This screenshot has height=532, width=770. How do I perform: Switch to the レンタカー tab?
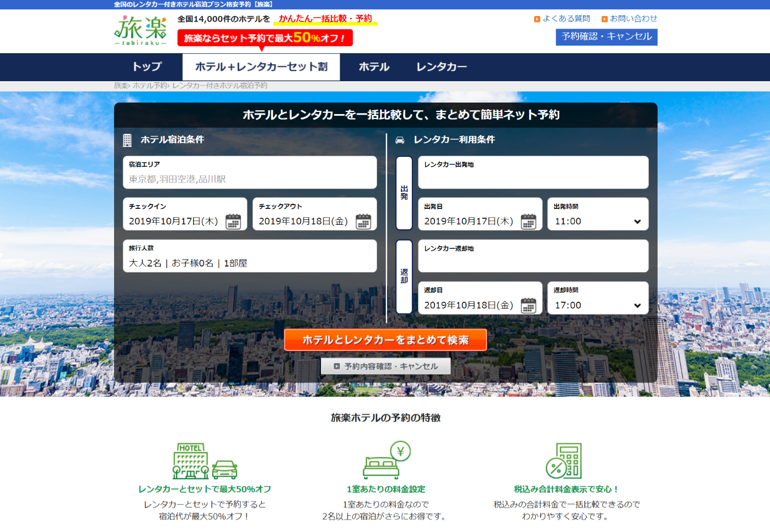click(441, 67)
